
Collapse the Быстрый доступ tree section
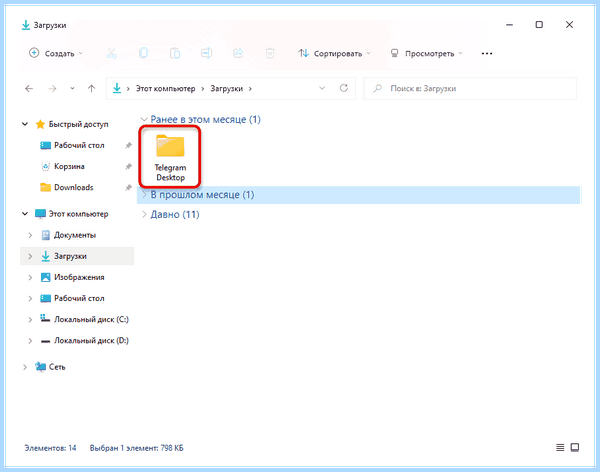pyautogui.click(x=25, y=124)
